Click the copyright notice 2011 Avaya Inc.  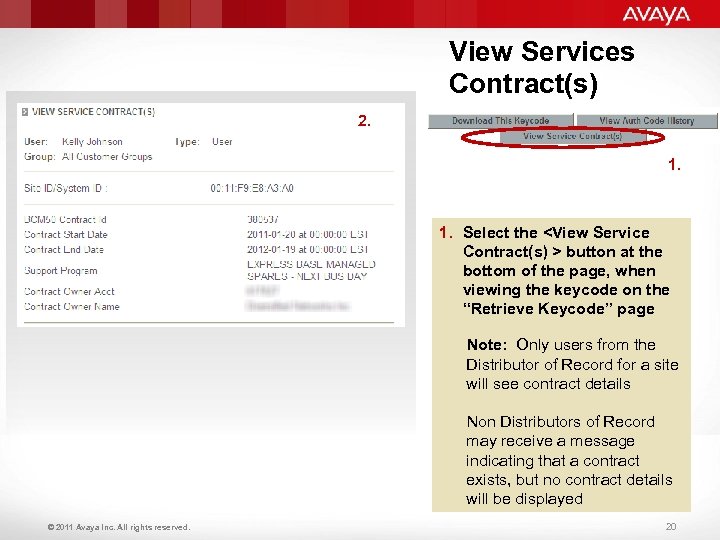tap(118, 527)
